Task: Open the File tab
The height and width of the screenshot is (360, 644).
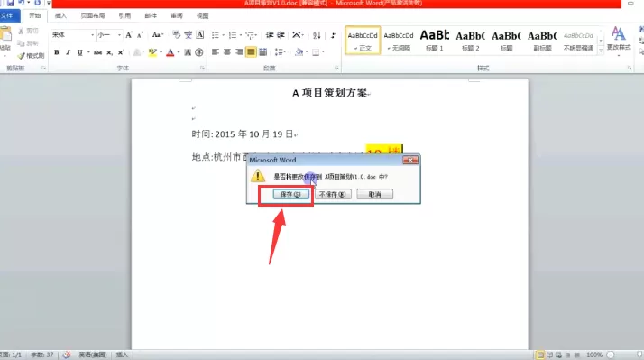Action: (8, 15)
